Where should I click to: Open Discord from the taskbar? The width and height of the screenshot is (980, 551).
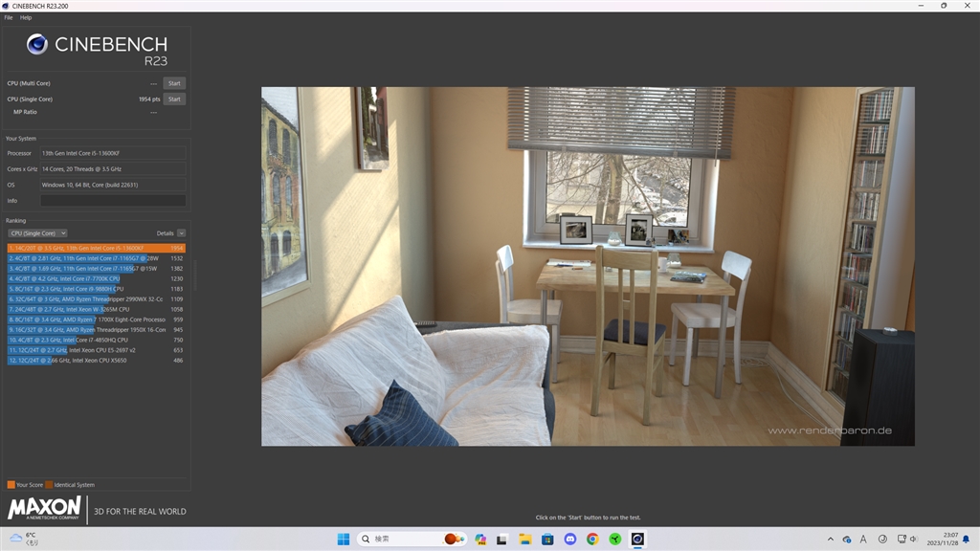pyautogui.click(x=570, y=540)
